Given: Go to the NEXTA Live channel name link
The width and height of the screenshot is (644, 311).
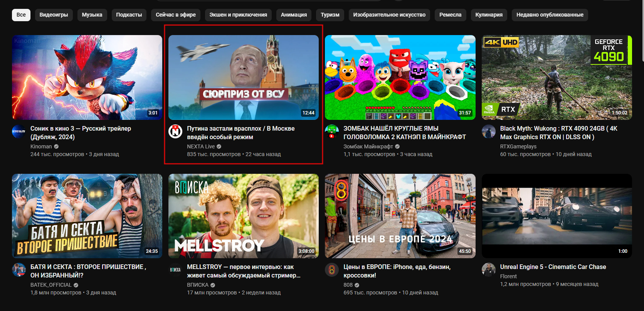Looking at the screenshot, I should pos(201,146).
